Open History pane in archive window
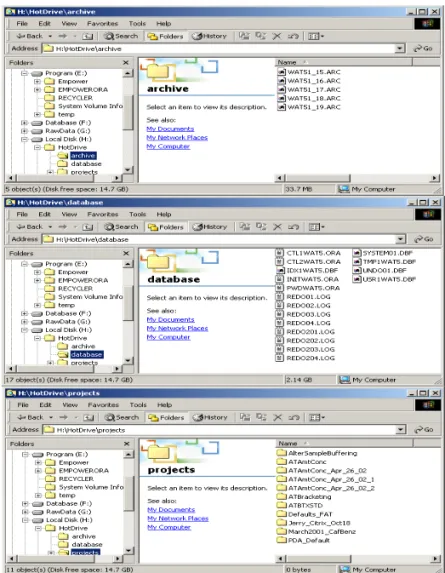Viewport: 445px width, 573px height. [x=210, y=36]
